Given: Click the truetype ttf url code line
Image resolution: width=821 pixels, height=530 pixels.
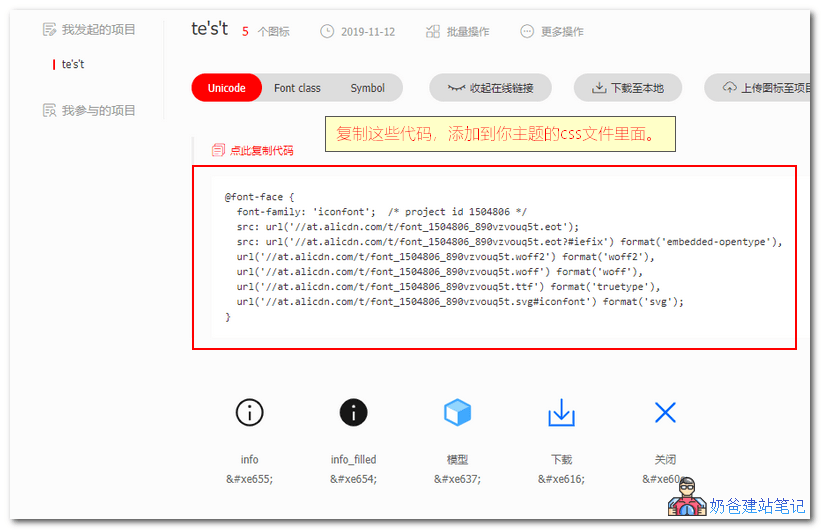Looking at the screenshot, I should point(448,286).
